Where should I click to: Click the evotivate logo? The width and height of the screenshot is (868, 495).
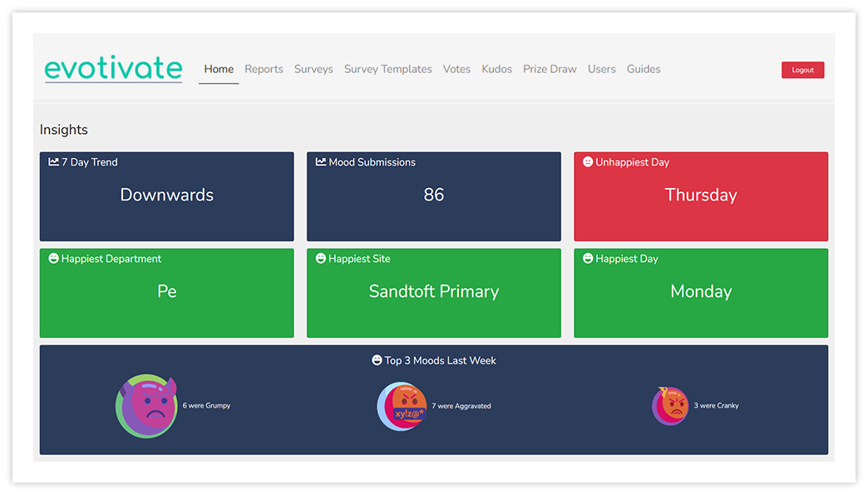(x=113, y=68)
